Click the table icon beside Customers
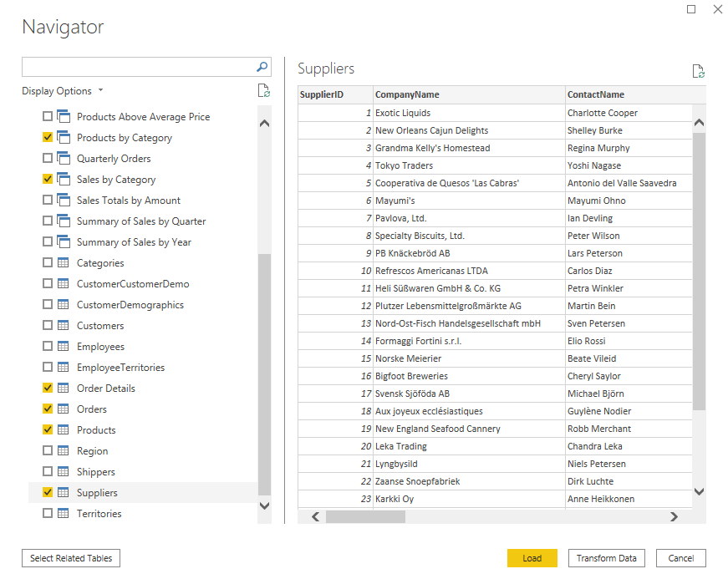 pos(64,325)
